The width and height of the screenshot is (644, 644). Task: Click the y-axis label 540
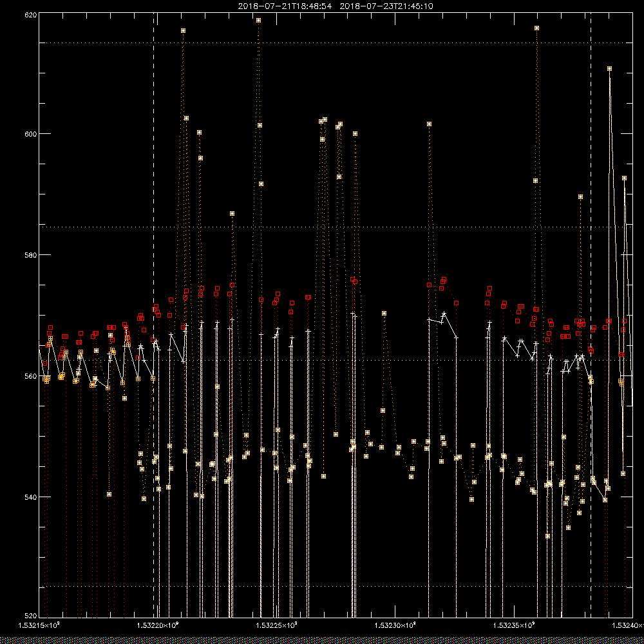tap(31, 497)
